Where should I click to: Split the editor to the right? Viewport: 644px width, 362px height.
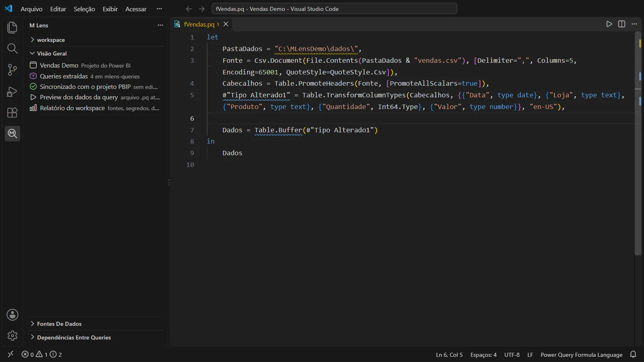621,24
